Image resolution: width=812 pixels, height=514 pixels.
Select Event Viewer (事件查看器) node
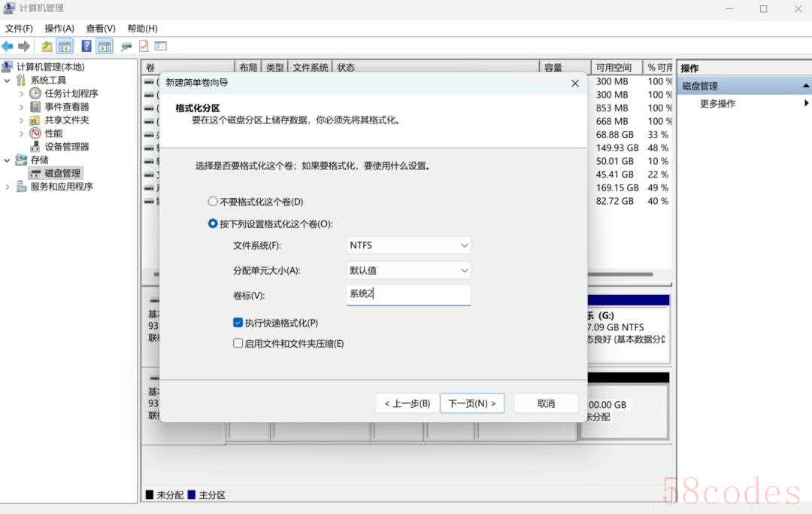66,107
